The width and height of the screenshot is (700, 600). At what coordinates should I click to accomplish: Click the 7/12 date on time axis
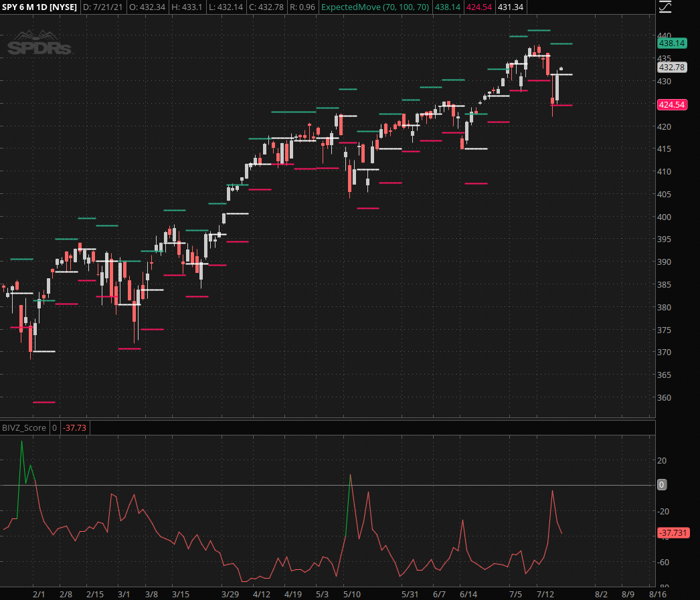point(546,594)
